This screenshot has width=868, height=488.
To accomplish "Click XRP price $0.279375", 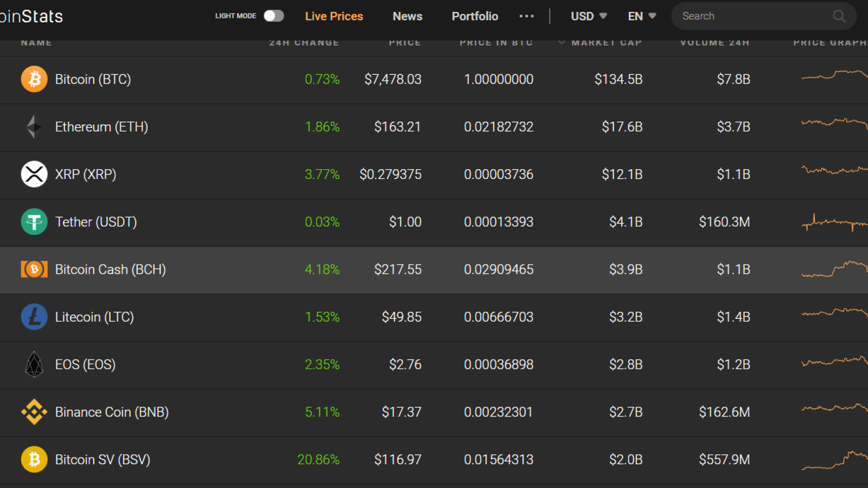I will click(x=391, y=174).
